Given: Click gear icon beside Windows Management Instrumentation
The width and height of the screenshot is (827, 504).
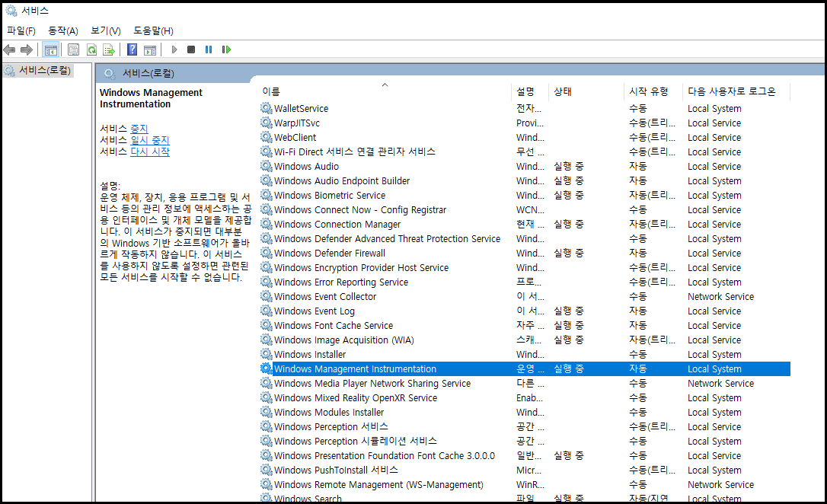Looking at the screenshot, I should (x=267, y=369).
